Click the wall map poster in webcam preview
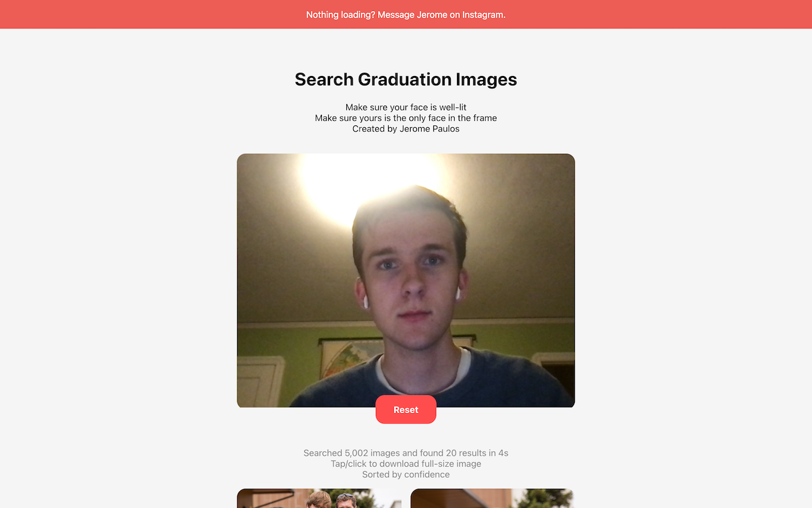This screenshot has width=812, height=508. point(351,357)
